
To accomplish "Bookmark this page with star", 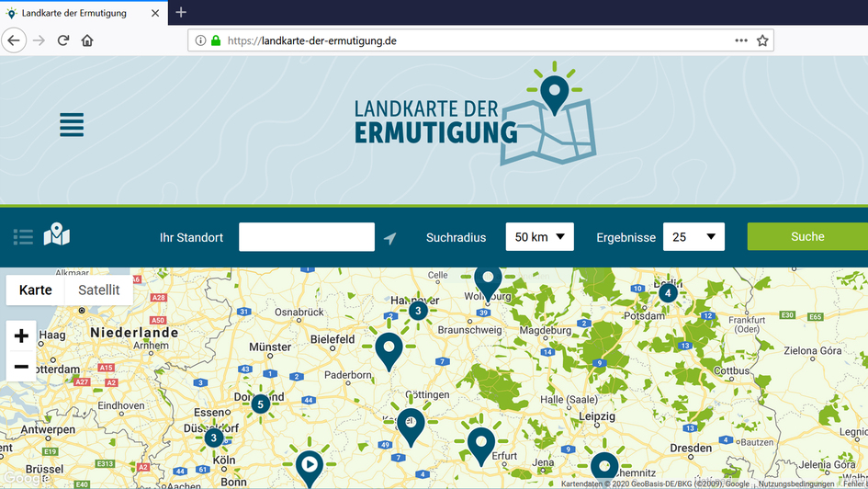I will (x=762, y=40).
